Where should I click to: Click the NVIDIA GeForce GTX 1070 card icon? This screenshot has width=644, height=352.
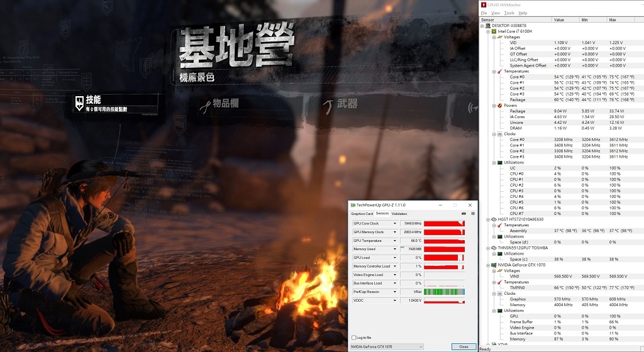[494, 265]
